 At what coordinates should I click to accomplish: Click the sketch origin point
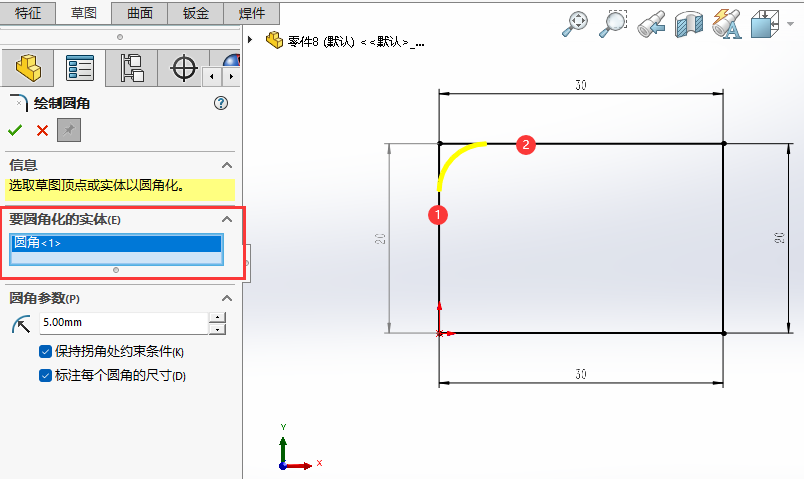439,333
